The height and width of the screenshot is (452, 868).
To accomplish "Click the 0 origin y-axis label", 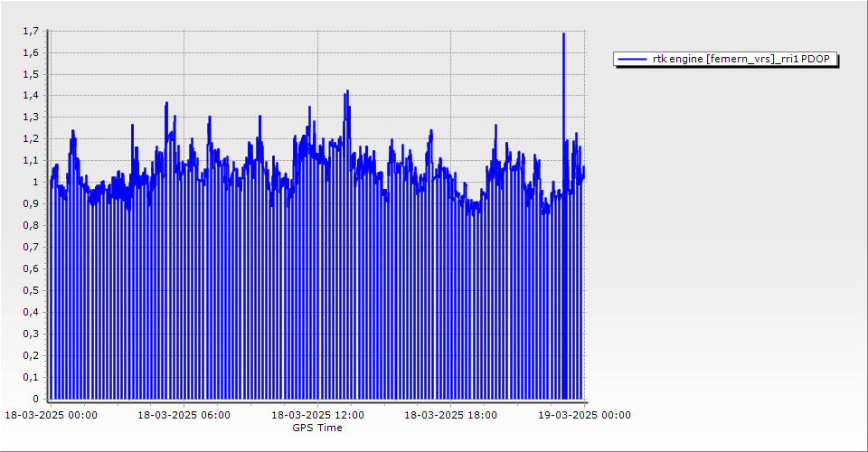I will pos(35,400).
